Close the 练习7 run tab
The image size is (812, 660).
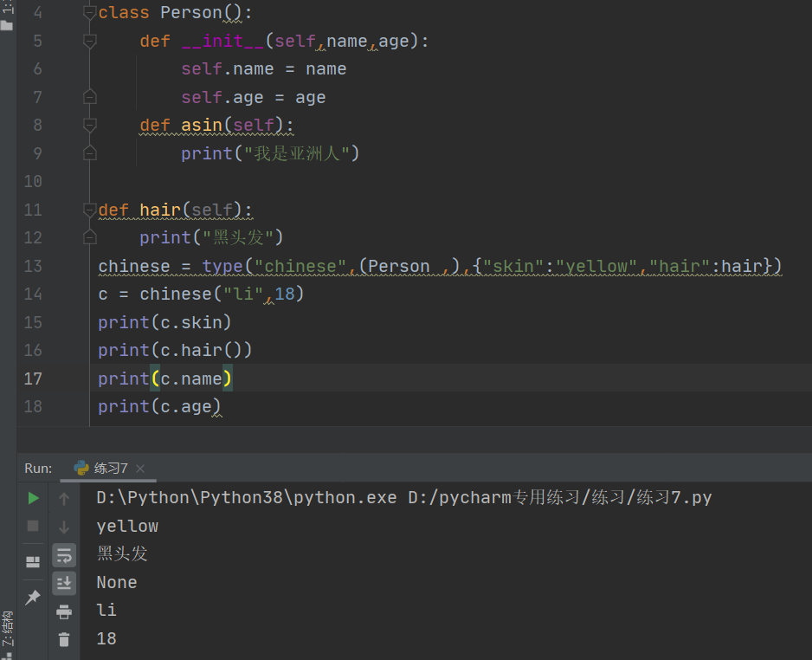(x=140, y=469)
